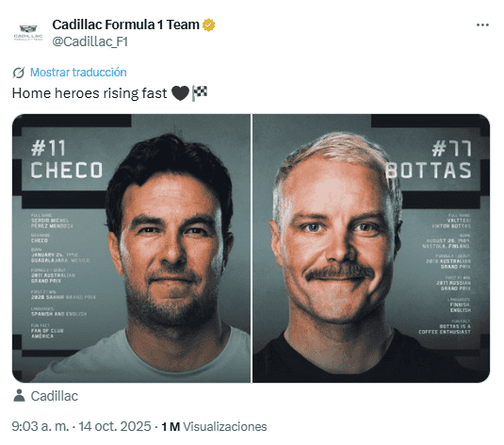Click the CHECO title in left photo
Image resolution: width=504 pixels, height=445 pixels.
click(67, 170)
